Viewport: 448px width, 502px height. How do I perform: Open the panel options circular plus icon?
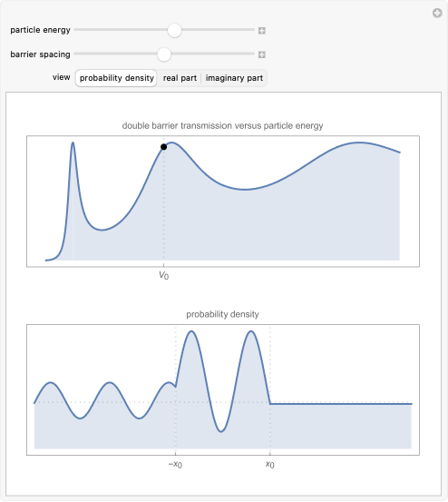(x=437, y=13)
